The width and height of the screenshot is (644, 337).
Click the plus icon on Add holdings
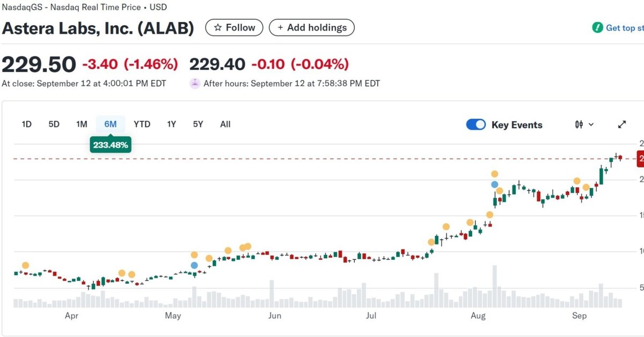(x=281, y=27)
